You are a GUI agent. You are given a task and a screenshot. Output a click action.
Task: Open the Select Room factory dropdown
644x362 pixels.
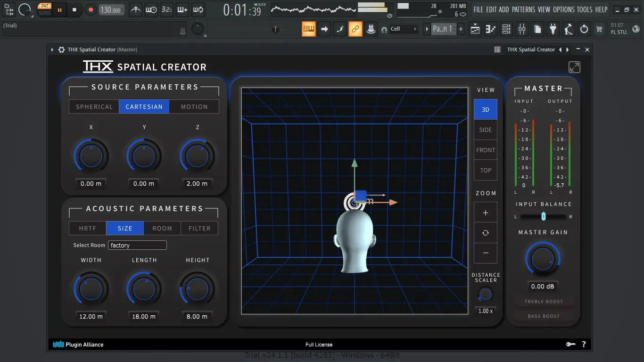(137, 245)
